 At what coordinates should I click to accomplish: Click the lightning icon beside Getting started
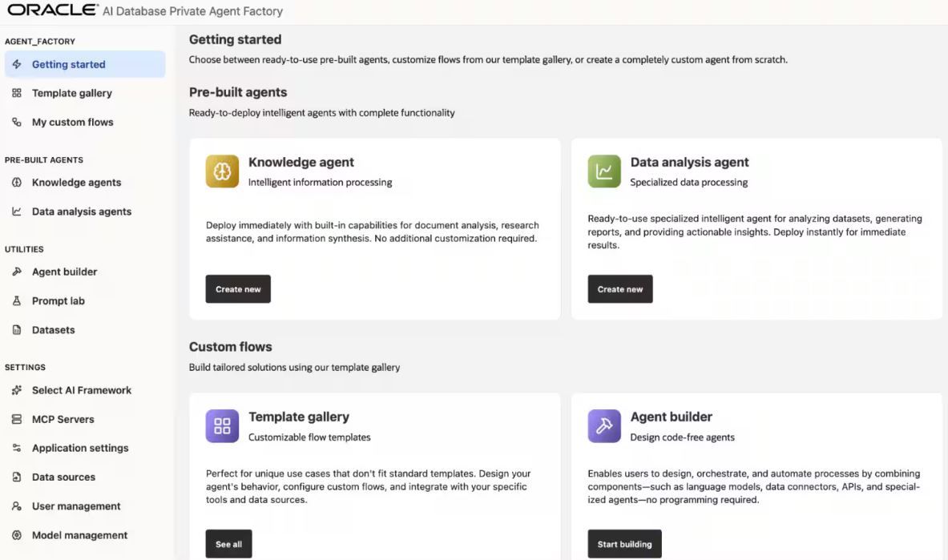coord(17,64)
